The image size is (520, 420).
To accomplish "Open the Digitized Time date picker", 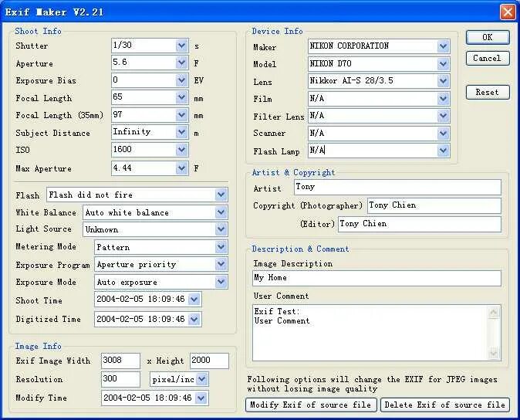I will click(194, 320).
